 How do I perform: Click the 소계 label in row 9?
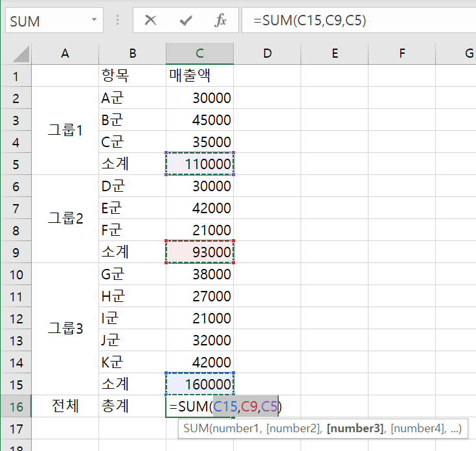[x=132, y=252]
